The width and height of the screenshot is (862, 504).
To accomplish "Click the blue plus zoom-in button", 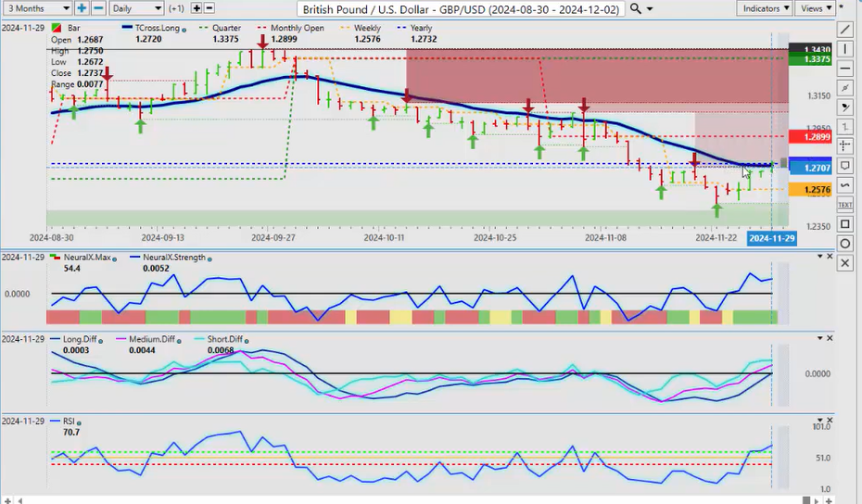I will (82, 8).
